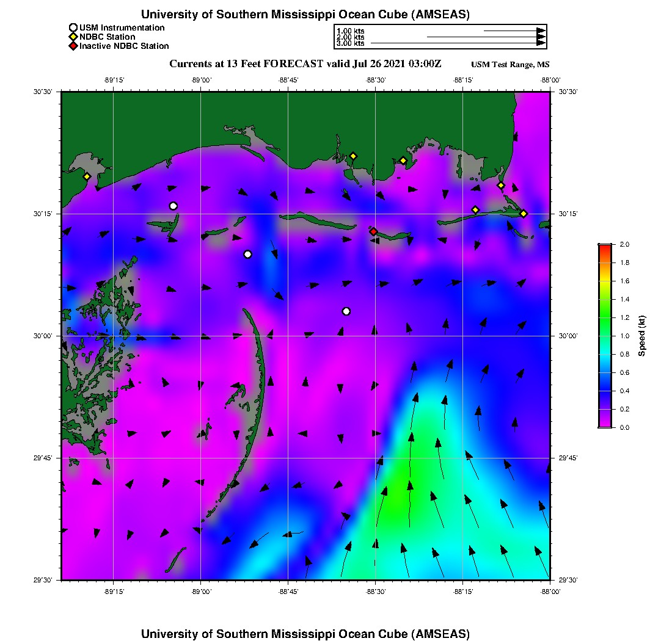Select the middle of three USM instrumentation circles
672x641 pixels.
pyautogui.click(x=247, y=254)
